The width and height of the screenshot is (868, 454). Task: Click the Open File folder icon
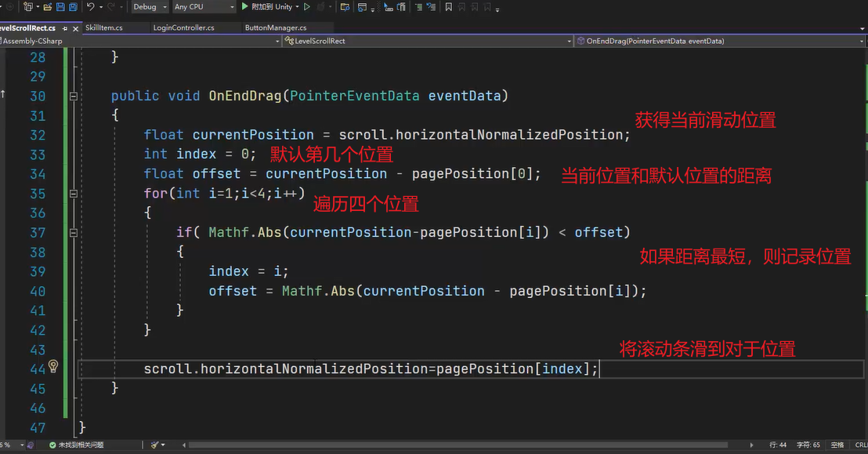[x=48, y=7]
